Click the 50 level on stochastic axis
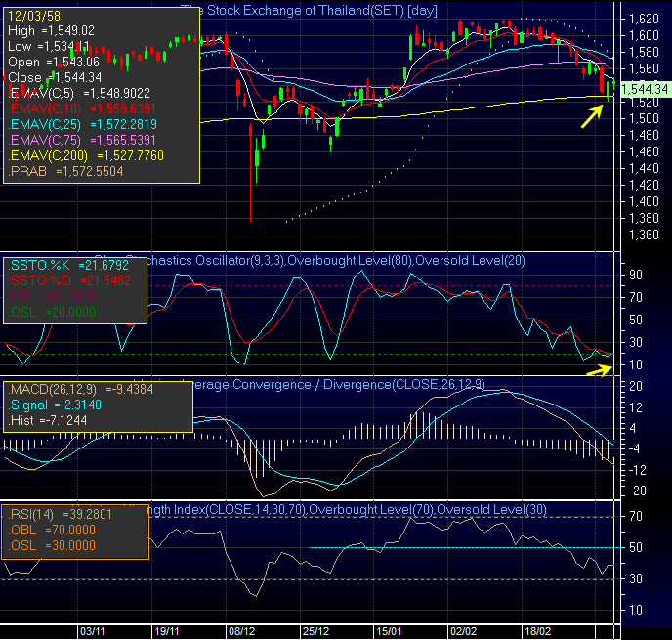672x640 pixels. tap(636, 320)
